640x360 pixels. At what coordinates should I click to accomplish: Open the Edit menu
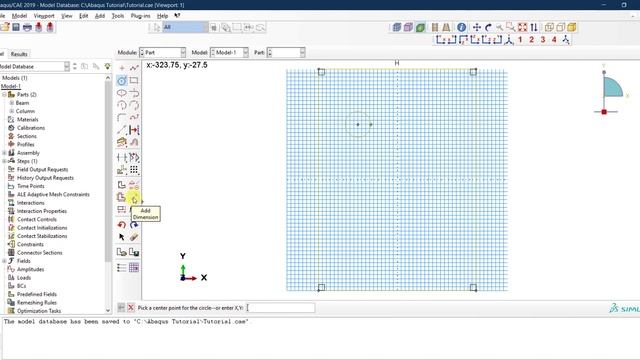[x=84, y=16]
